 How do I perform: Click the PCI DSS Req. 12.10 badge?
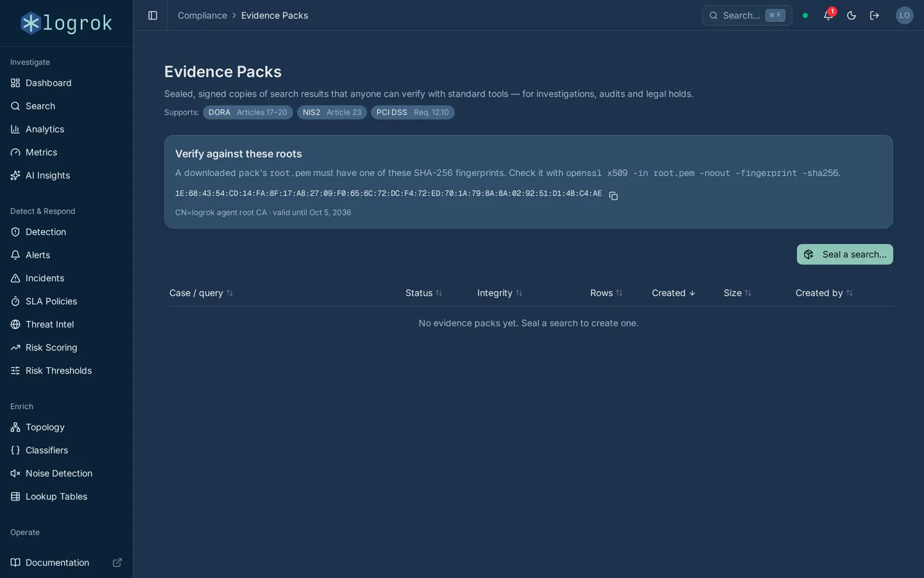[413, 112]
